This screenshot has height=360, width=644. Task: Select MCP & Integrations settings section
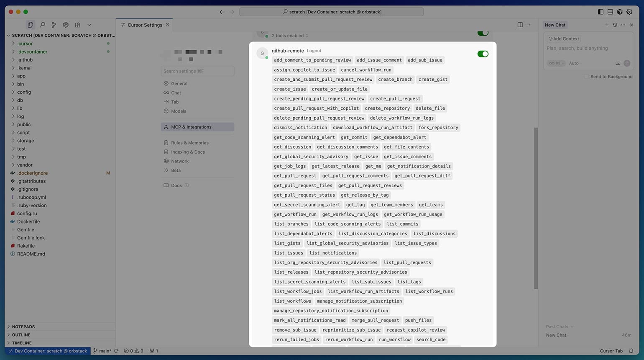point(191,127)
